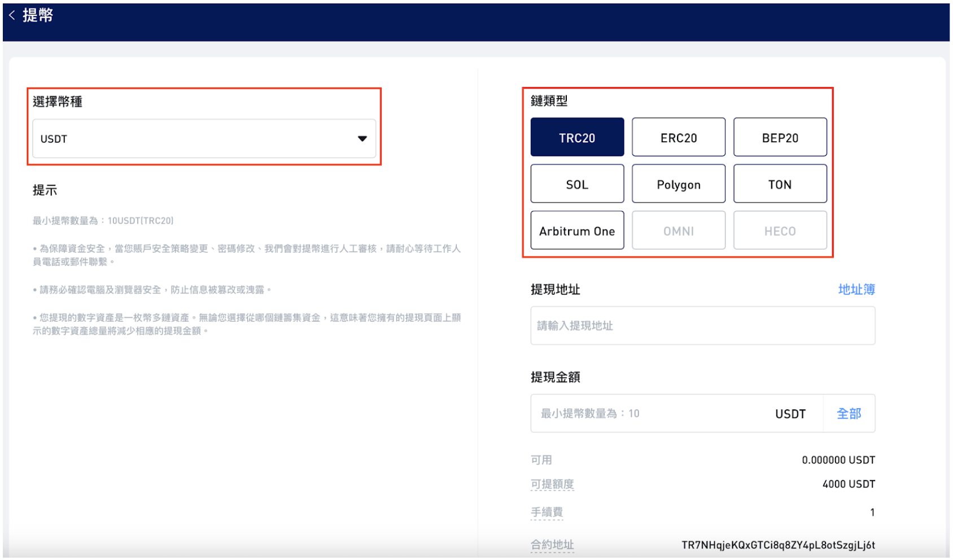Click the withdrawal amount input field

pyautogui.click(x=649, y=414)
